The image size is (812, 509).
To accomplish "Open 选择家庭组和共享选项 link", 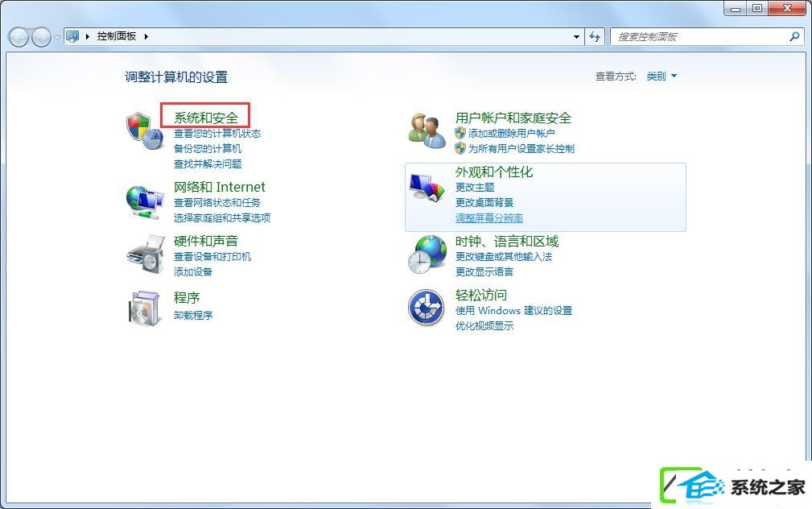I will [221, 217].
